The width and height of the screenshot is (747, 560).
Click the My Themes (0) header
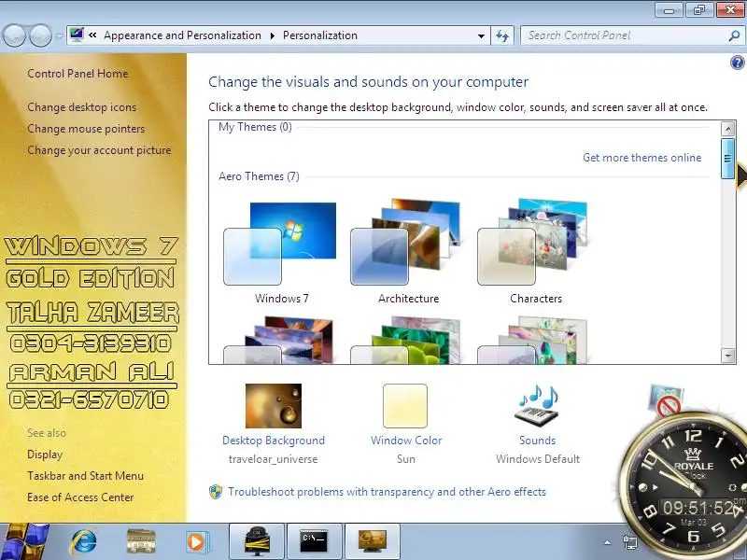255,127
